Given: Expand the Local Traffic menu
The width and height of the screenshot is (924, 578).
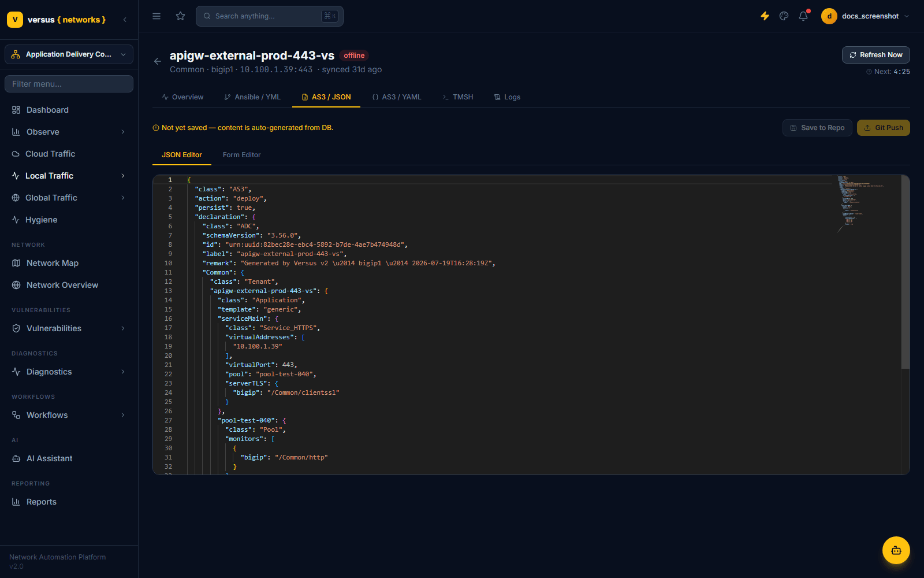Looking at the screenshot, I should point(69,176).
